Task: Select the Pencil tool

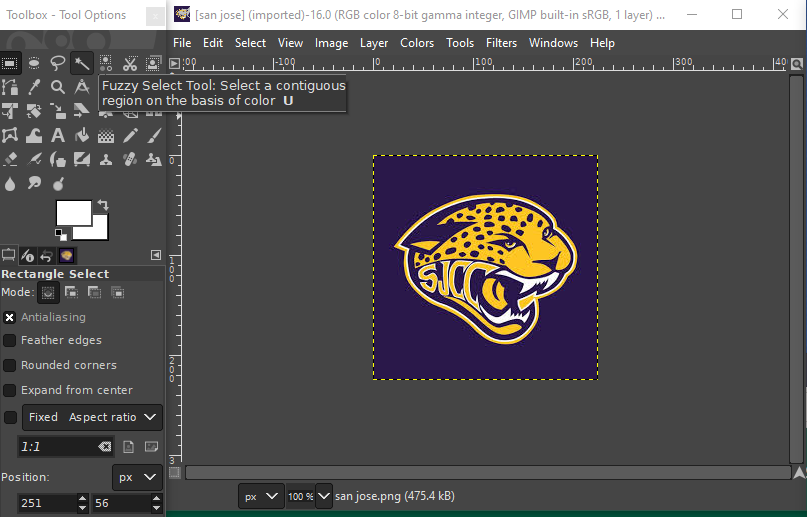Action: pos(130,135)
